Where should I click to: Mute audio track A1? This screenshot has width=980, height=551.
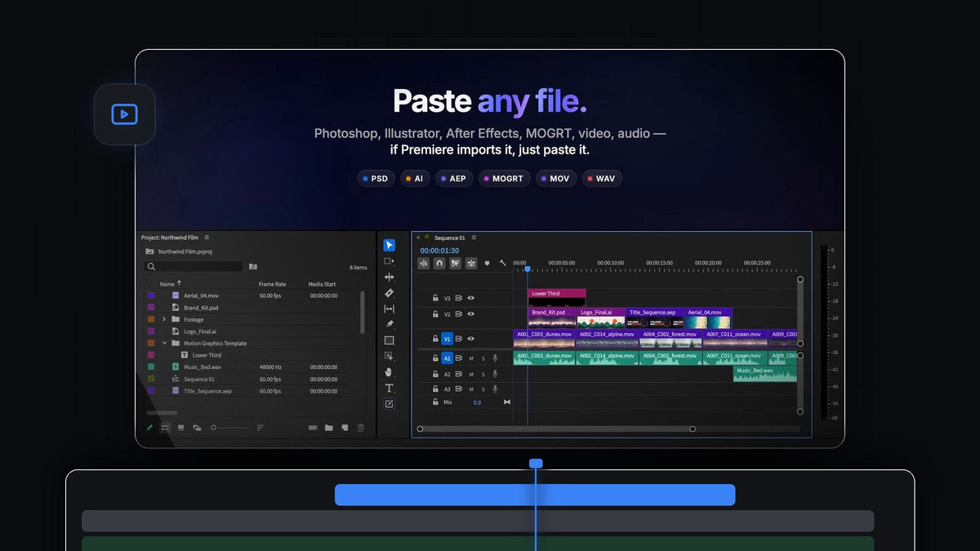click(471, 358)
